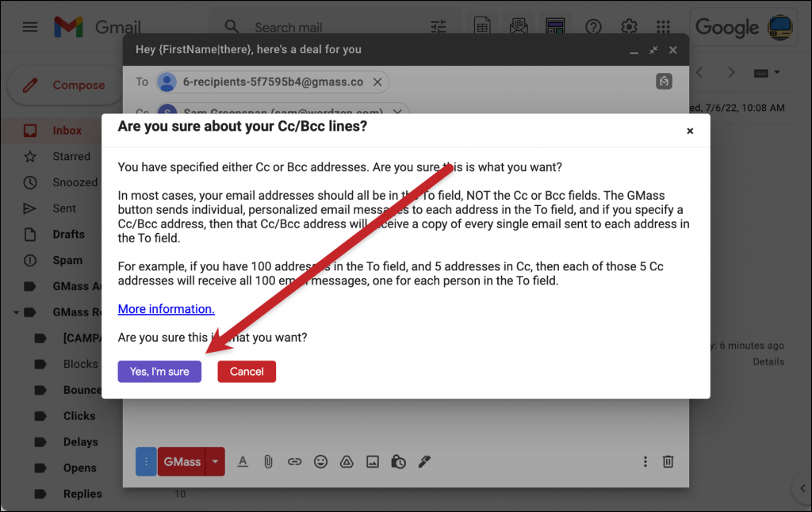Toggle the main menu sidebar hamburger
Image resolution: width=812 pixels, height=512 pixels.
coord(30,26)
